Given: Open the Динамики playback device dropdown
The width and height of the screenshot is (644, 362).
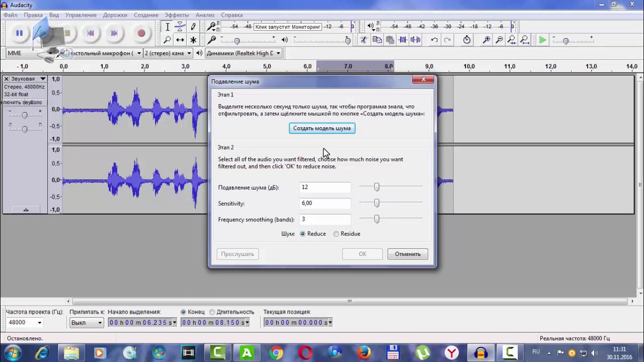Looking at the screenshot, I should coord(244,53).
